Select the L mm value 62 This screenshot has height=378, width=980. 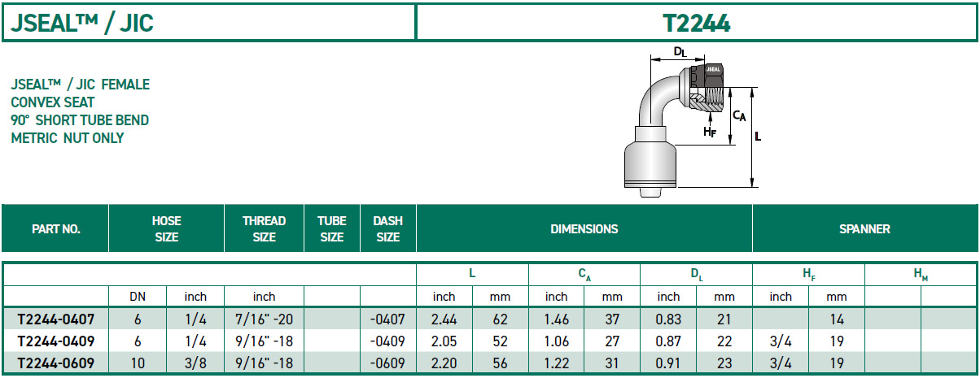coord(501,320)
